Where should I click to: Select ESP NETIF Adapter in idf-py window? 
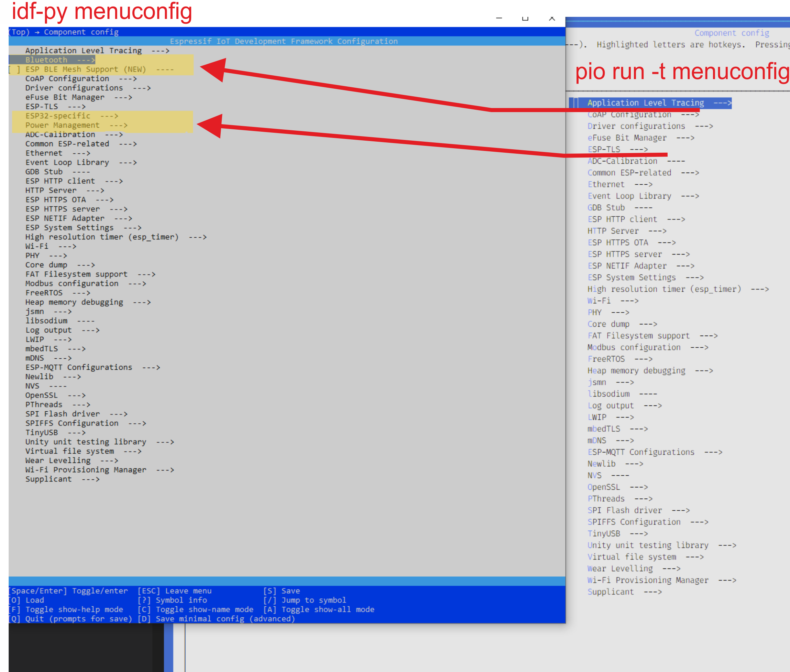click(78, 218)
